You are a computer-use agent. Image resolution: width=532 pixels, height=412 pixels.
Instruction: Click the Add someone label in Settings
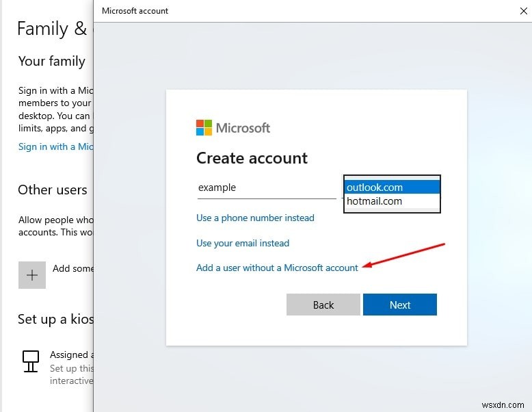[72, 268]
